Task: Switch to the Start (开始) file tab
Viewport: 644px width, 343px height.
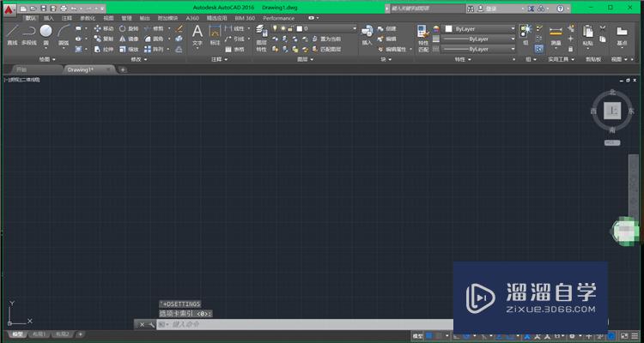Action: click(36, 69)
